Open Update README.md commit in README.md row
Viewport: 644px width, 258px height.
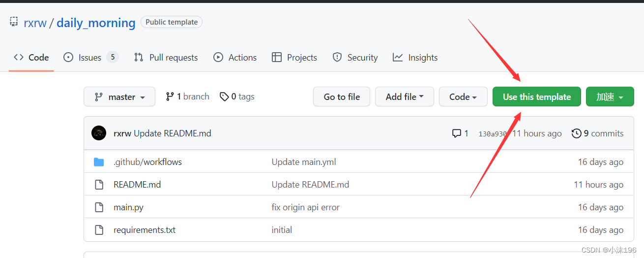point(310,185)
